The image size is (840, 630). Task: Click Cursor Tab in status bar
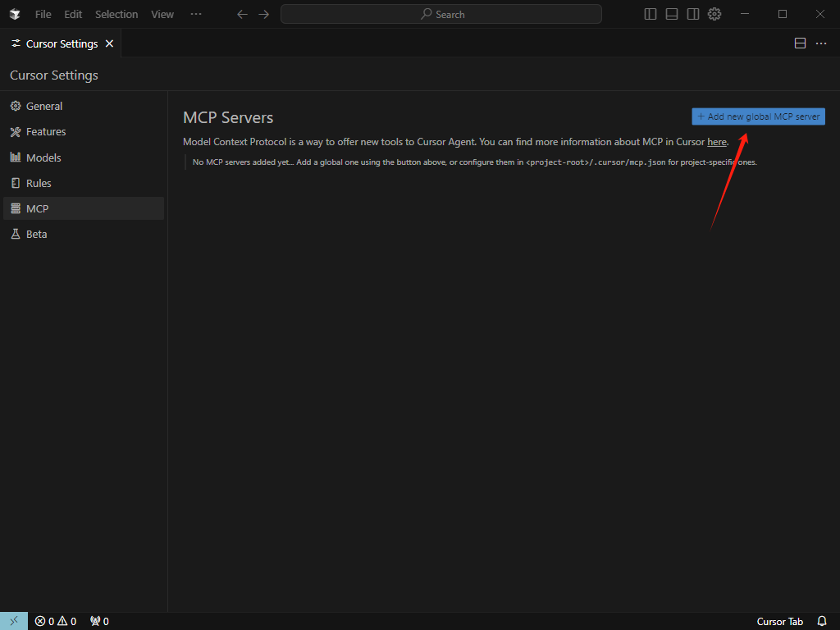(779, 622)
